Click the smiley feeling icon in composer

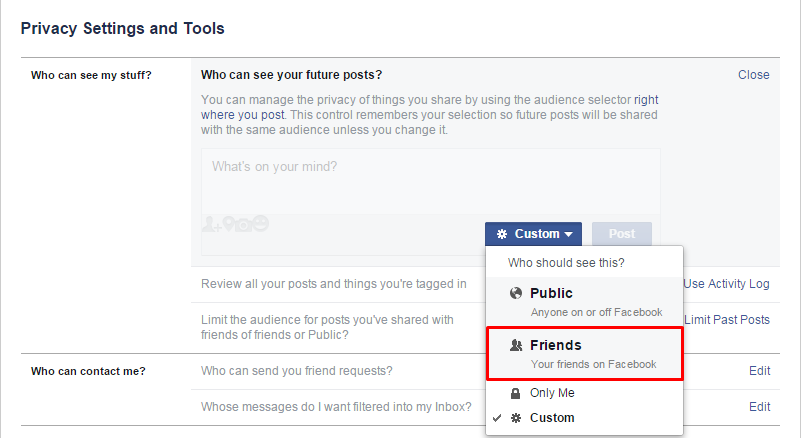click(x=260, y=224)
